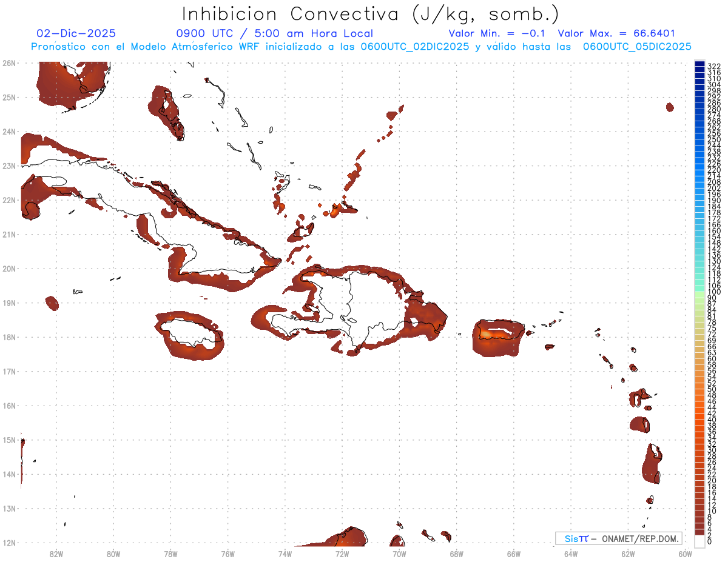Click the 'Valor Min. = -0.1' text
This screenshot has height=562, width=728.
(x=497, y=33)
